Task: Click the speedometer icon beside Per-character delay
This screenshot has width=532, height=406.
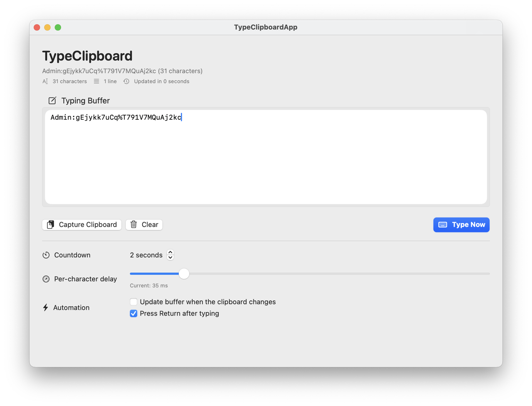Action: [x=46, y=279]
